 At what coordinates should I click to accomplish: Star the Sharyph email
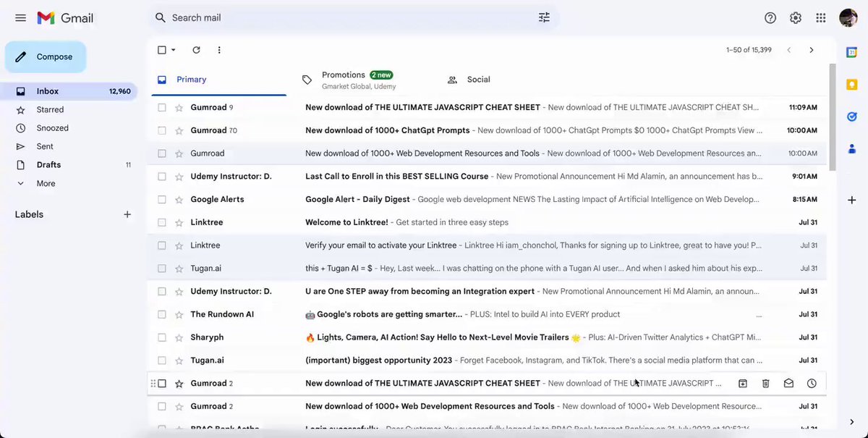pos(179,337)
